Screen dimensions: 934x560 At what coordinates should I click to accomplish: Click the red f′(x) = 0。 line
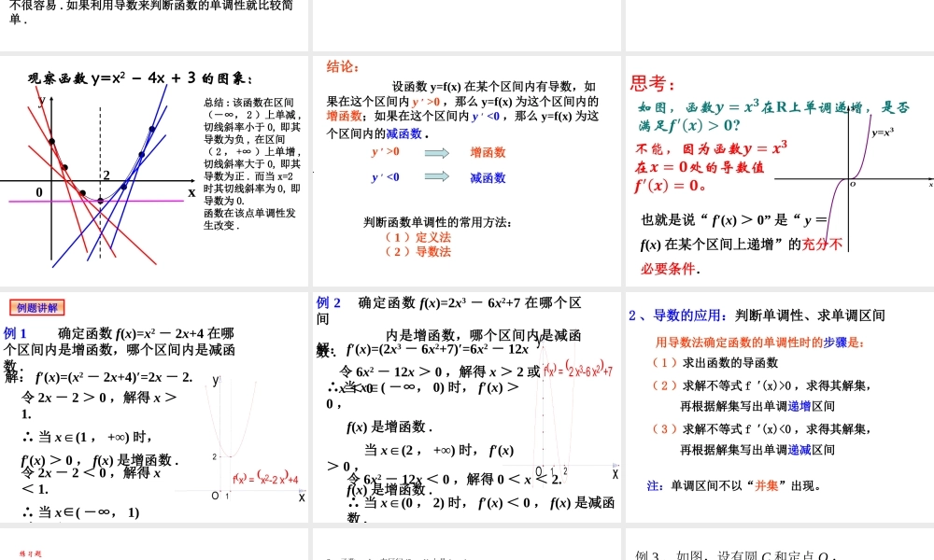click(x=670, y=186)
